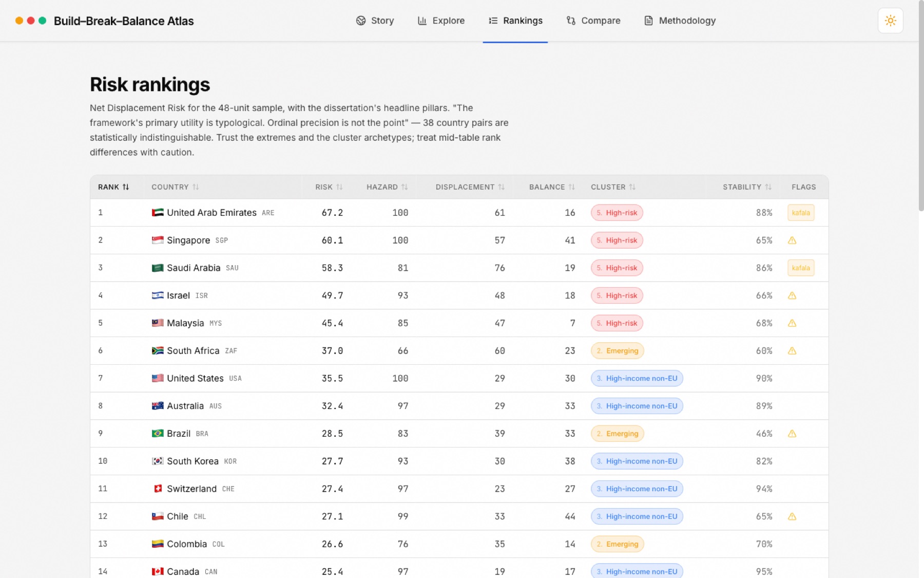Click the red window dot

point(31,21)
